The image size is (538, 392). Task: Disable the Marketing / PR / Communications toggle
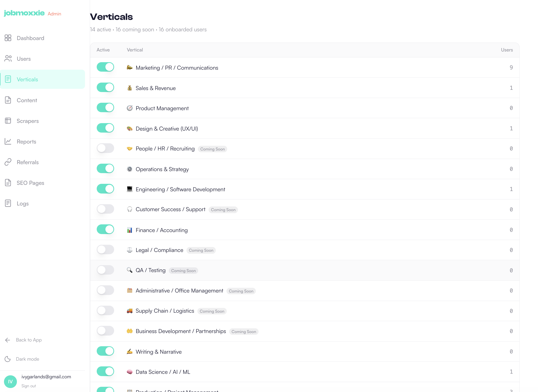[105, 67]
